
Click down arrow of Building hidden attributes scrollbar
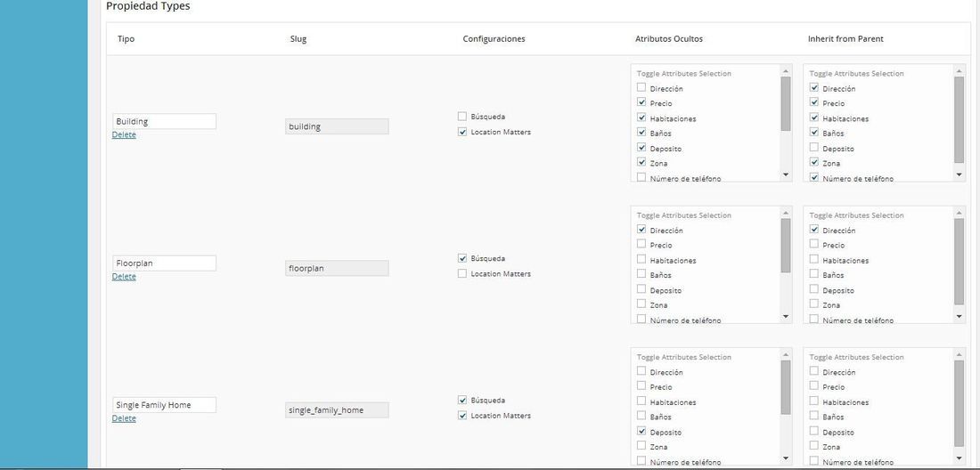pos(786,174)
